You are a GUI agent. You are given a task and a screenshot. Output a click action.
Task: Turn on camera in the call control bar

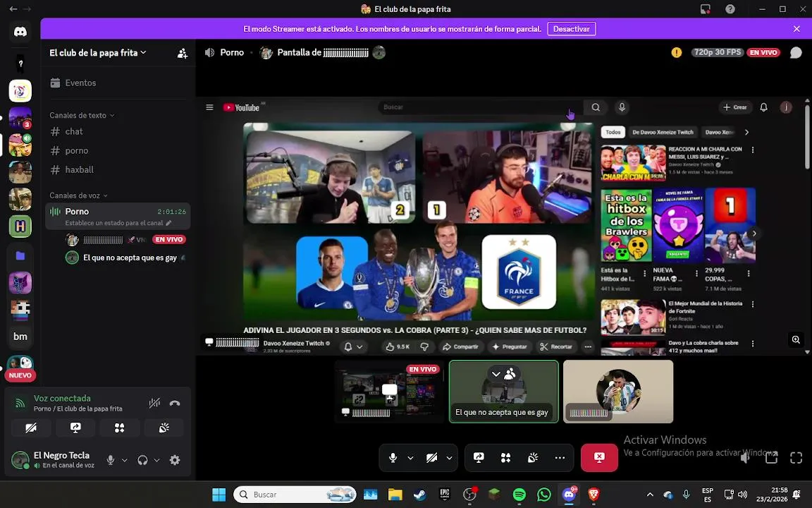431,458
